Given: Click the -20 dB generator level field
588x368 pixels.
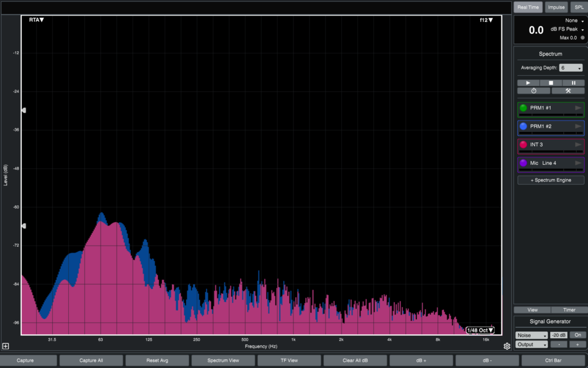Looking at the screenshot, I should [x=559, y=335].
